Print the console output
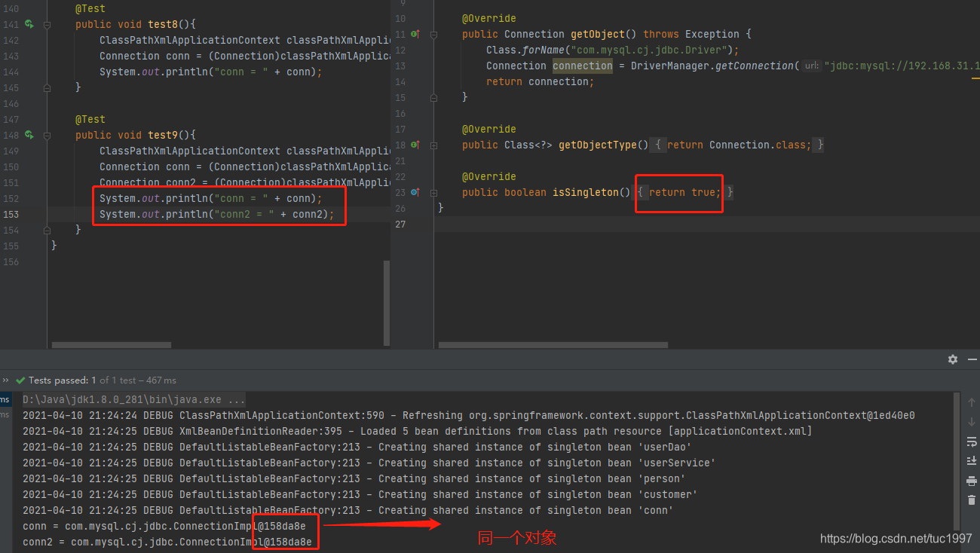The width and height of the screenshot is (980, 553). [x=971, y=481]
